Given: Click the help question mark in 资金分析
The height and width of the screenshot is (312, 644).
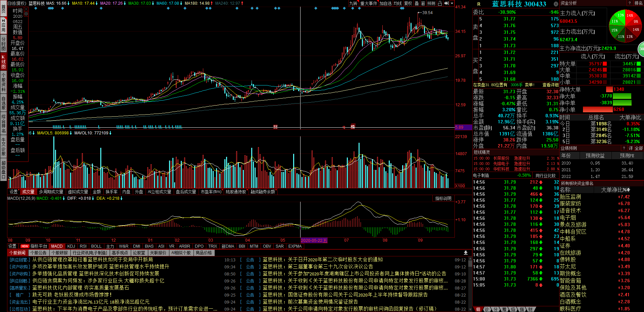Looking at the screenshot, I should (x=630, y=3).
